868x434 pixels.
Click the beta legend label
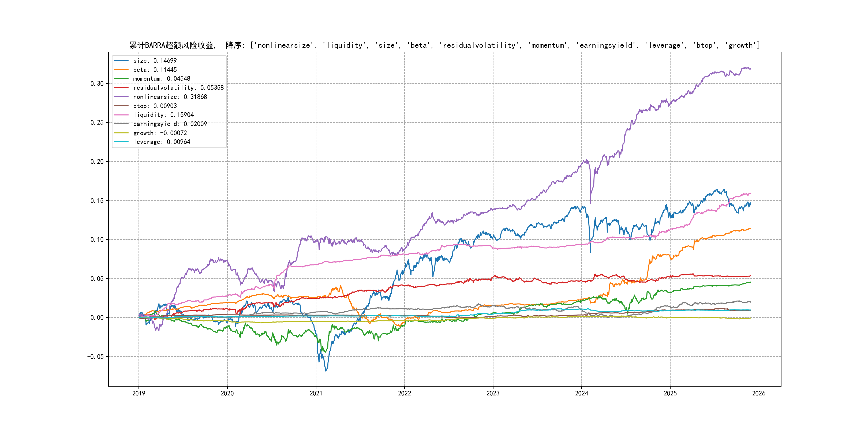point(155,70)
